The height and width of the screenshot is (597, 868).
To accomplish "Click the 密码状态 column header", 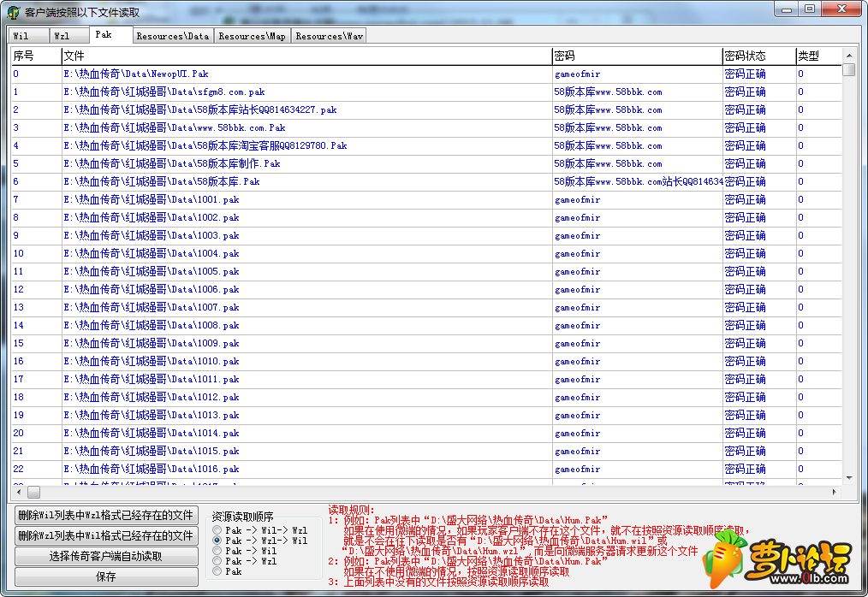I will coord(759,56).
